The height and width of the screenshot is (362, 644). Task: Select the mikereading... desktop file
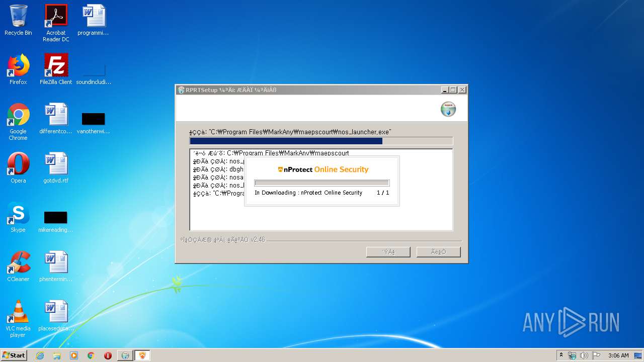coord(55,222)
